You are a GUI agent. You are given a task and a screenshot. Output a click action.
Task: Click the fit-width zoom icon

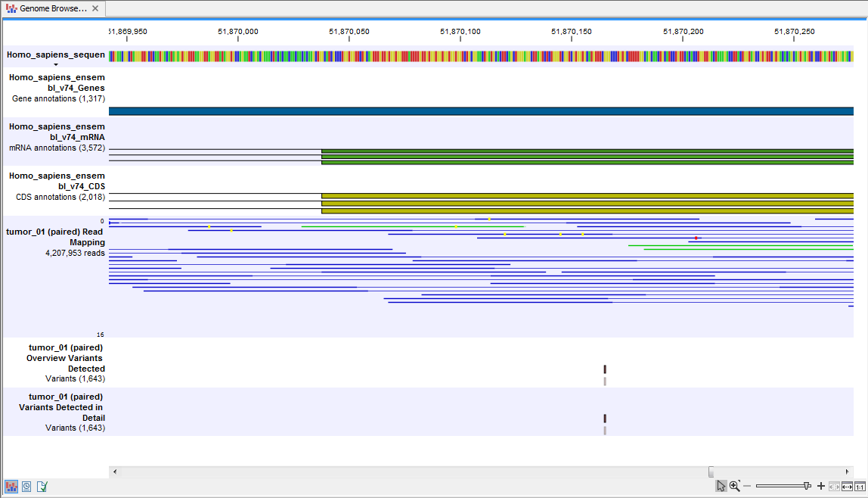pyautogui.click(x=847, y=485)
